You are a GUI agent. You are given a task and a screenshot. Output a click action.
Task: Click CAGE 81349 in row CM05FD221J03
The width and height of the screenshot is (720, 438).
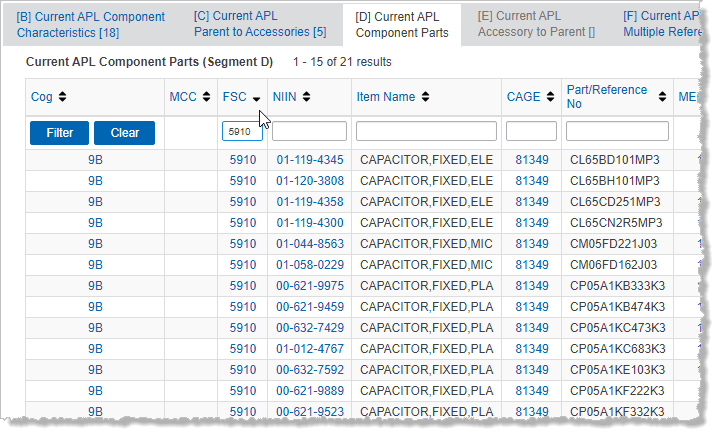[532, 244]
